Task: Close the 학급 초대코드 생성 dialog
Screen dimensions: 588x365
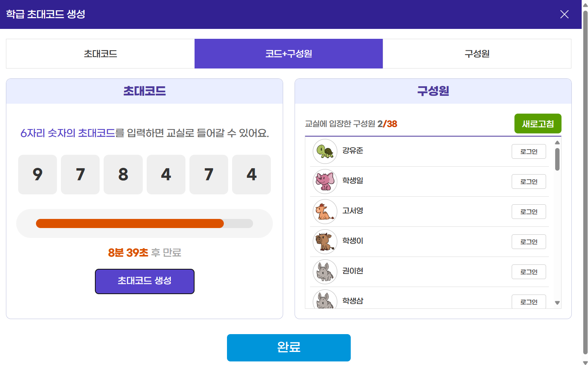Action: 564,14
